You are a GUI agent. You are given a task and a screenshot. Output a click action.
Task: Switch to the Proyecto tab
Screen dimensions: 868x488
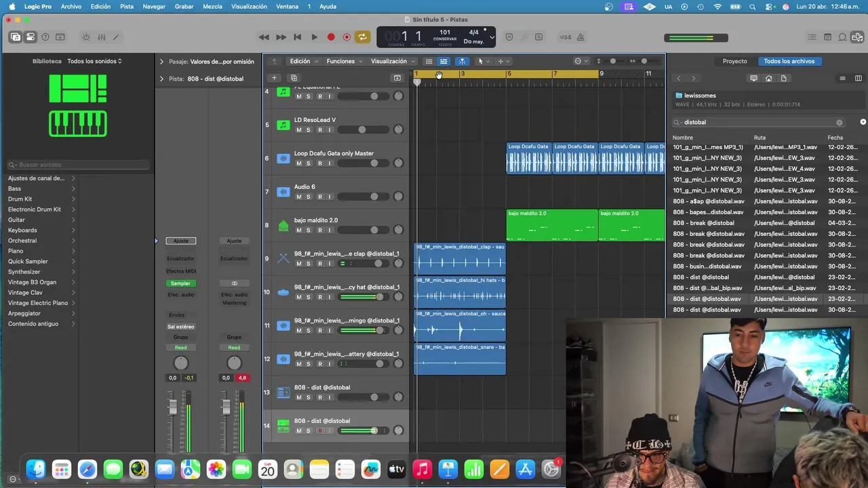tap(734, 61)
